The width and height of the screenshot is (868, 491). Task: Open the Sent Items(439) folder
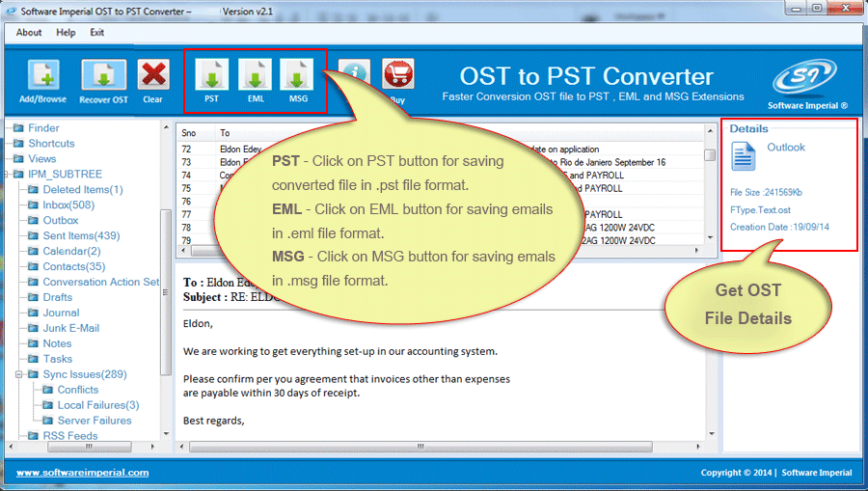[x=81, y=235]
